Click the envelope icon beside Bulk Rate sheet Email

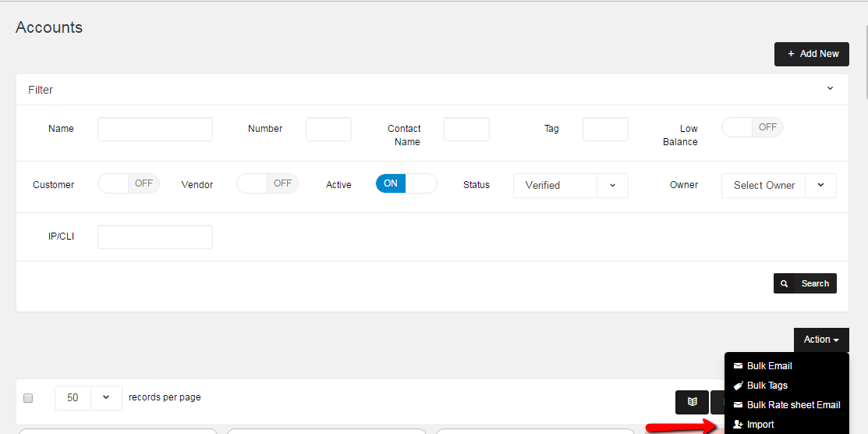738,405
